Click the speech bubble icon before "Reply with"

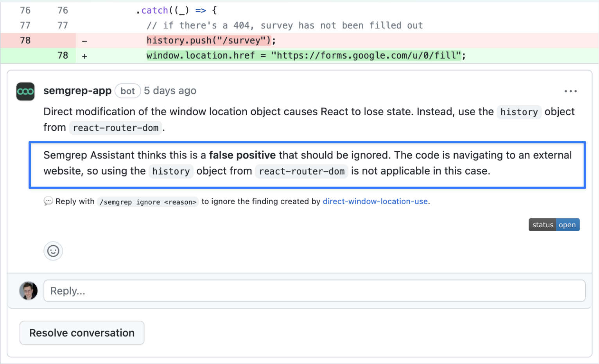[x=48, y=202]
